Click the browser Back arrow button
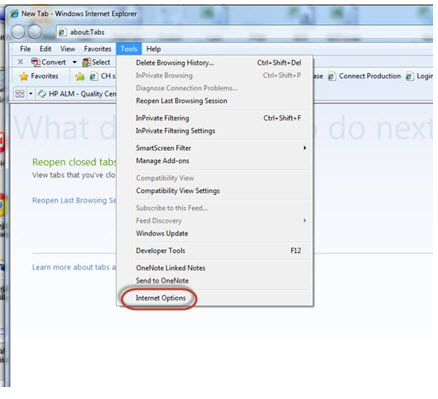The width and height of the screenshot is (438, 399). tap(18, 32)
